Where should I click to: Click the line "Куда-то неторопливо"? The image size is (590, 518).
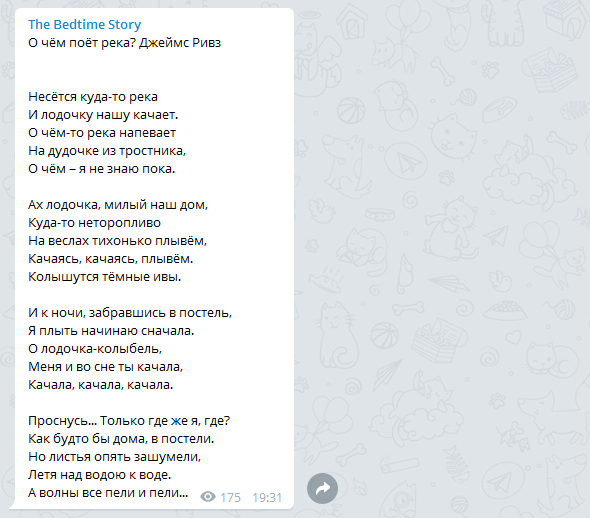[94, 223]
